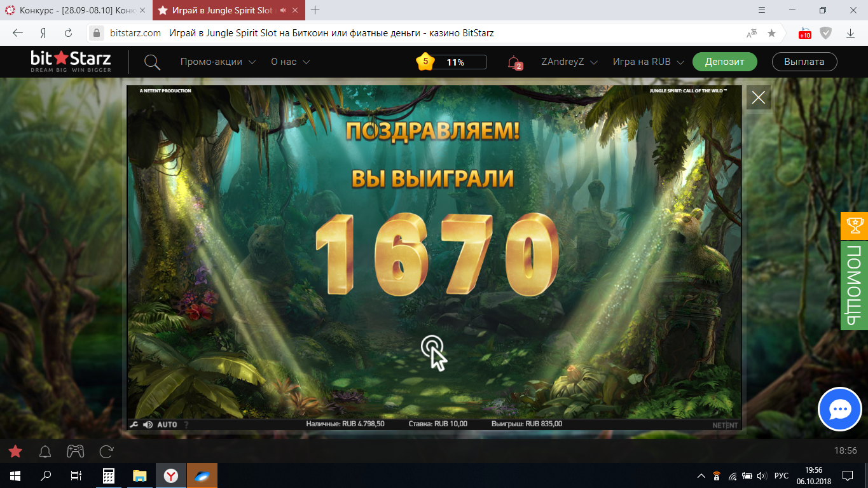Click the address bar page title
Viewport: 868px width, 488px height.
click(x=331, y=33)
